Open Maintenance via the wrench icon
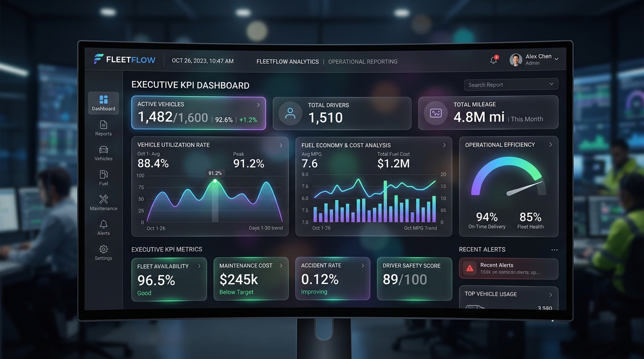Viewport: 644px width, 359px height. pyautogui.click(x=104, y=199)
